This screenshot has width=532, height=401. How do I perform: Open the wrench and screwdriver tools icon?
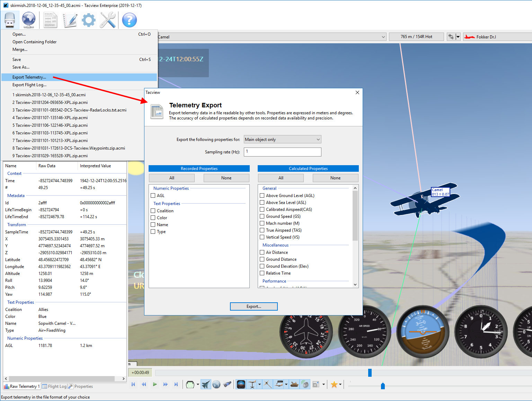coord(108,20)
